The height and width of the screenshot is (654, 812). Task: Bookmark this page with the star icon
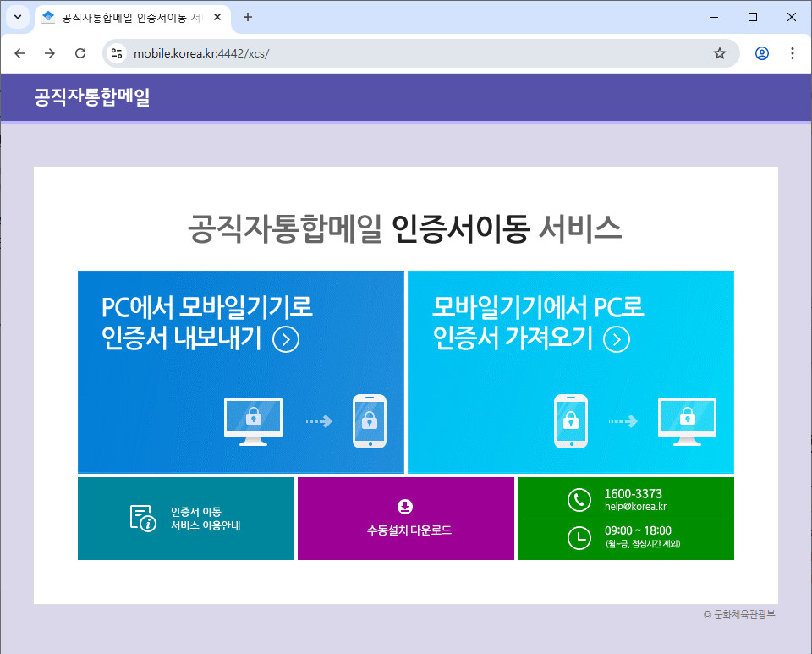tap(719, 53)
